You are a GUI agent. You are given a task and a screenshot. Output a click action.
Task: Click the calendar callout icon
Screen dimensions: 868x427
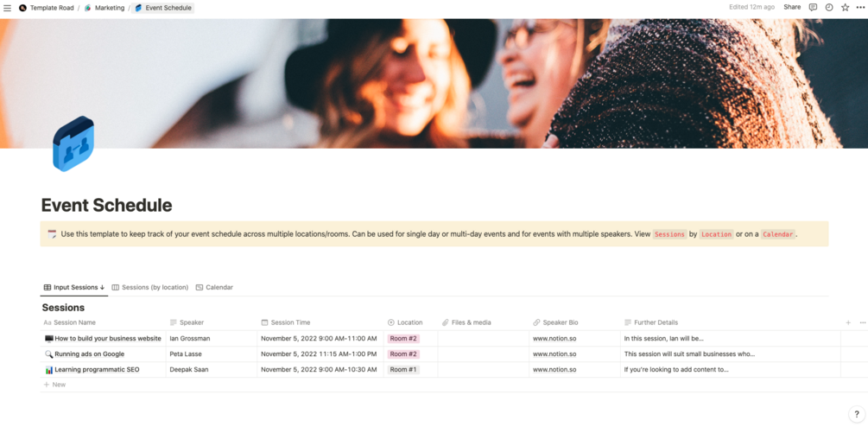[x=52, y=233]
